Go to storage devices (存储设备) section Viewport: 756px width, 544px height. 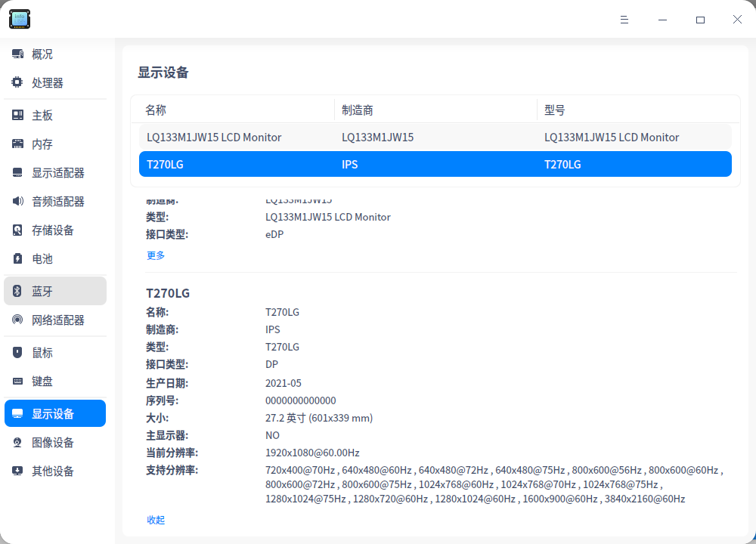(53, 230)
